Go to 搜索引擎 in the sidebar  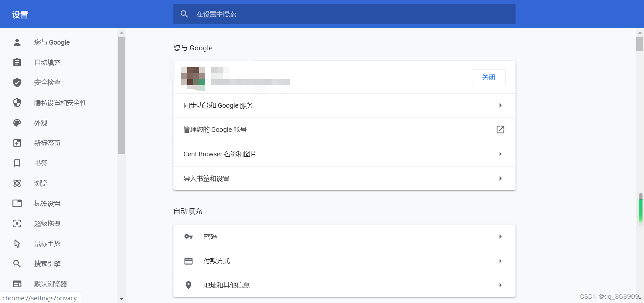[47, 264]
